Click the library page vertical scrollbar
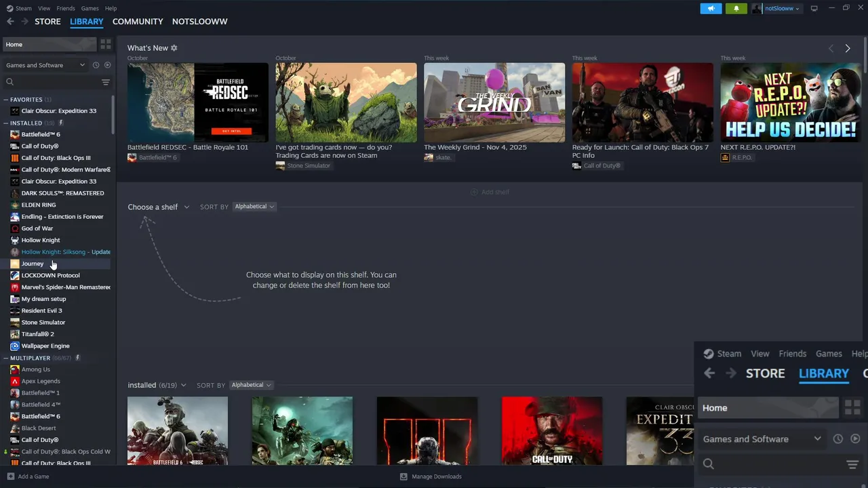 click(864, 54)
